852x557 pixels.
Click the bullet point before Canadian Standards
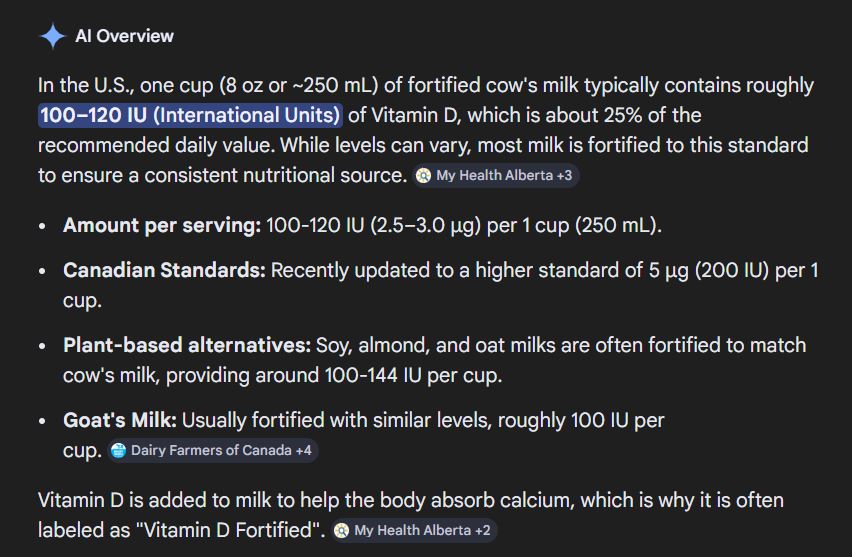click(x=42, y=271)
